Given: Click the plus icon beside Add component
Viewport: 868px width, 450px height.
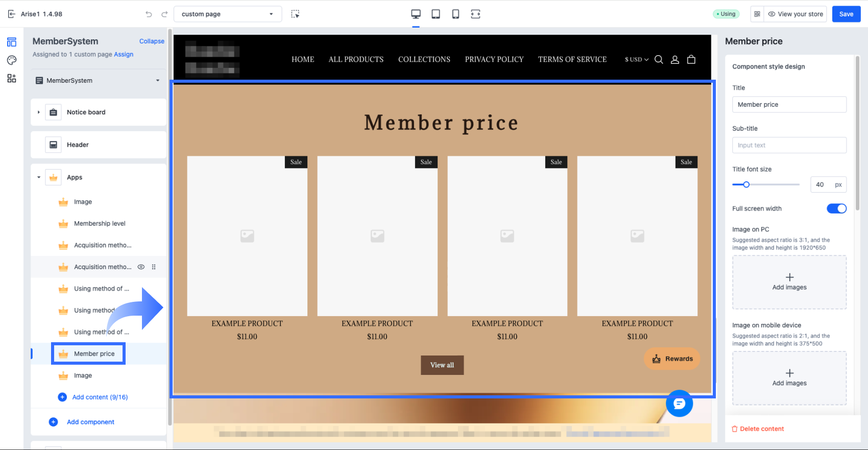Looking at the screenshot, I should pyautogui.click(x=53, y=422).
